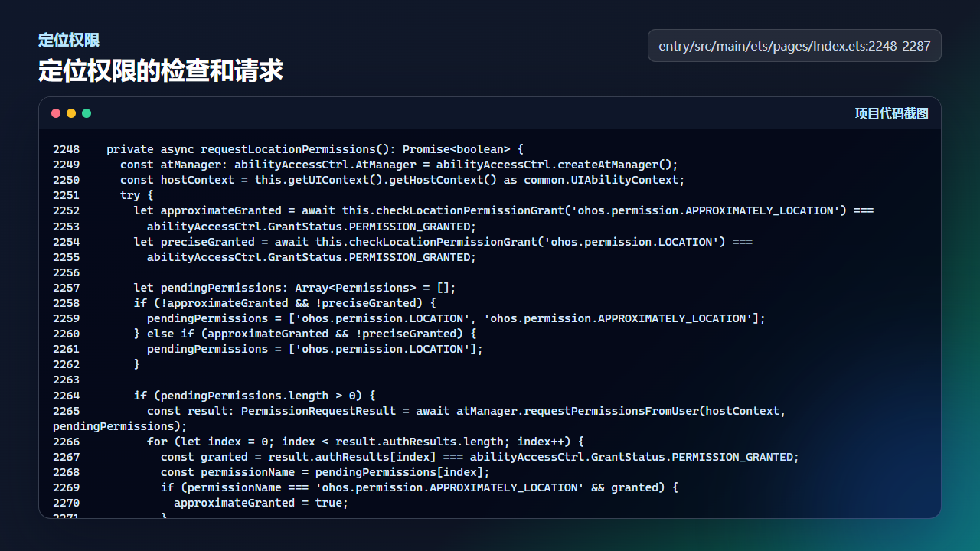Image resolution: width=980 pixels, height=551 pixels.
Task: Click the red dot in code window header
Action: (x=56, y=113)
